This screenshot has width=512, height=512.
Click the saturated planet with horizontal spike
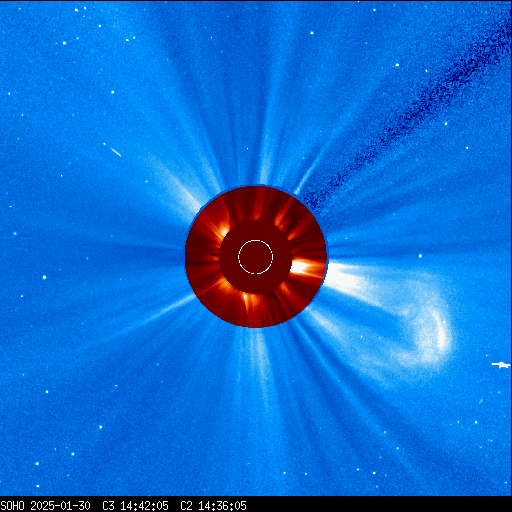(501, 365)
